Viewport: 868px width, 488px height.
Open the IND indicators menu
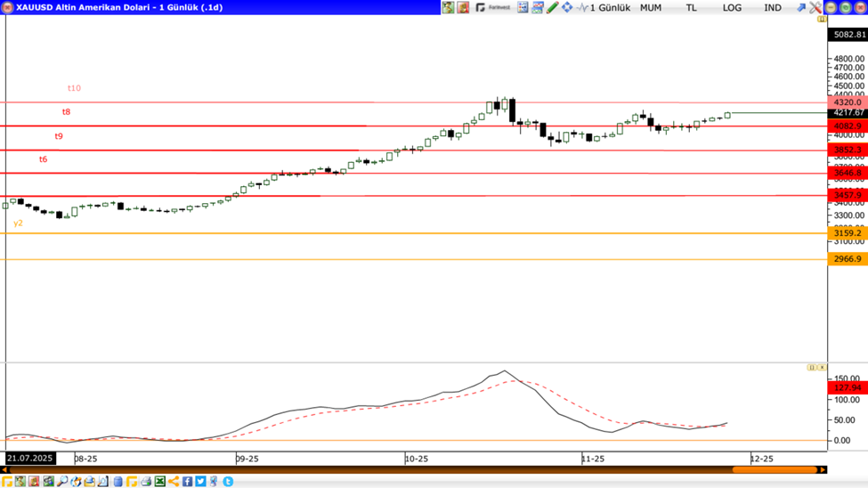tap(773, 7)
